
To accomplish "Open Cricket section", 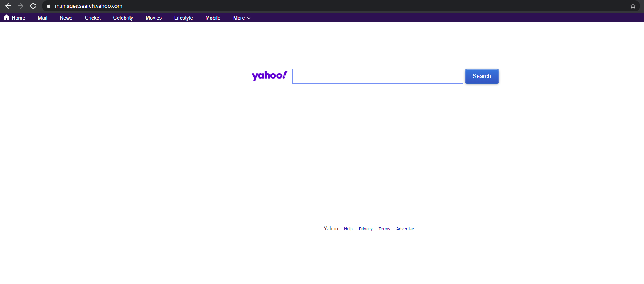I will (x=93, y=18).
